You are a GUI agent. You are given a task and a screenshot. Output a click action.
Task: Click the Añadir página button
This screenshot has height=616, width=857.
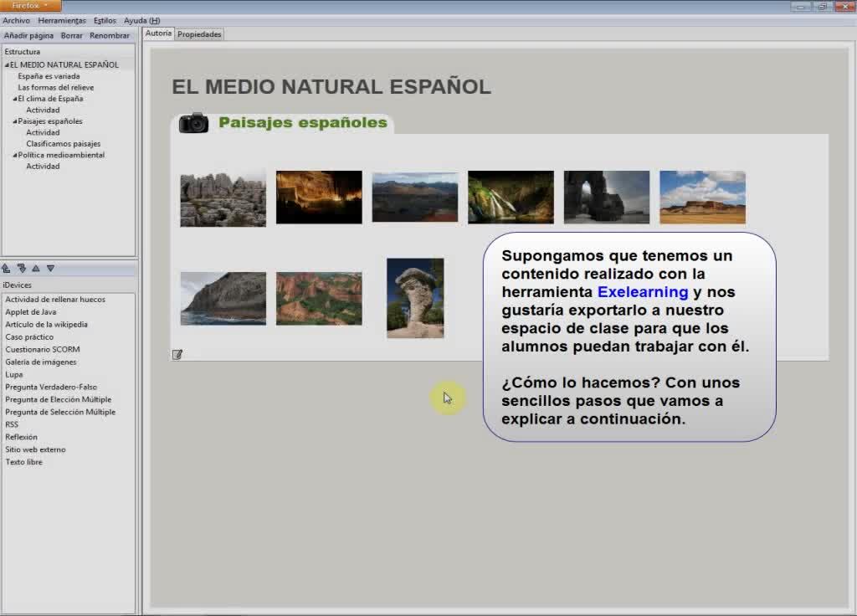point(28,36)
